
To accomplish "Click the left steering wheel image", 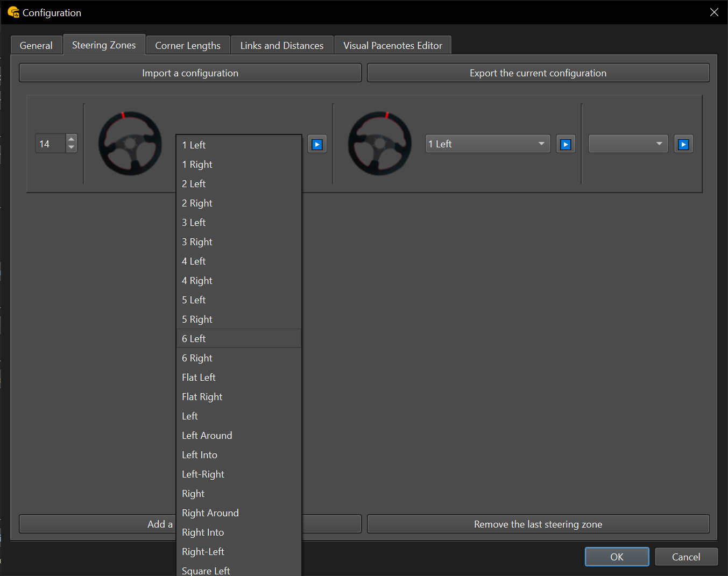I will pyautogui.click(x=130, y=144).
